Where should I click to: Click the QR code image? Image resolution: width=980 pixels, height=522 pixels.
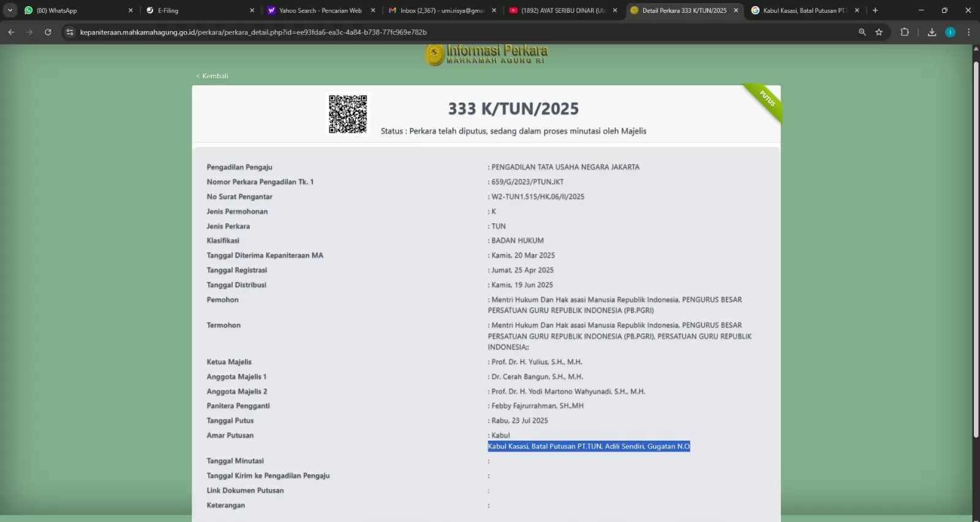tap(348, 114)
